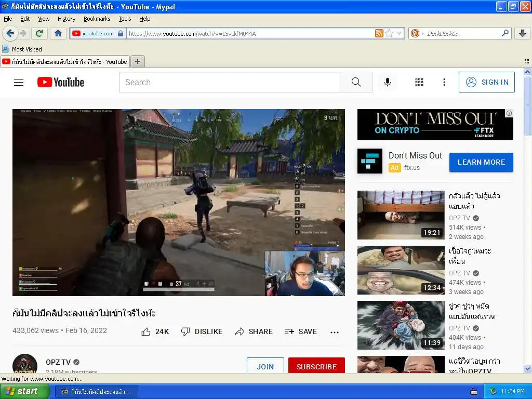Select the YouTube browser tab
The height and width of the screenshot is (399, 532).
(65, 62)
